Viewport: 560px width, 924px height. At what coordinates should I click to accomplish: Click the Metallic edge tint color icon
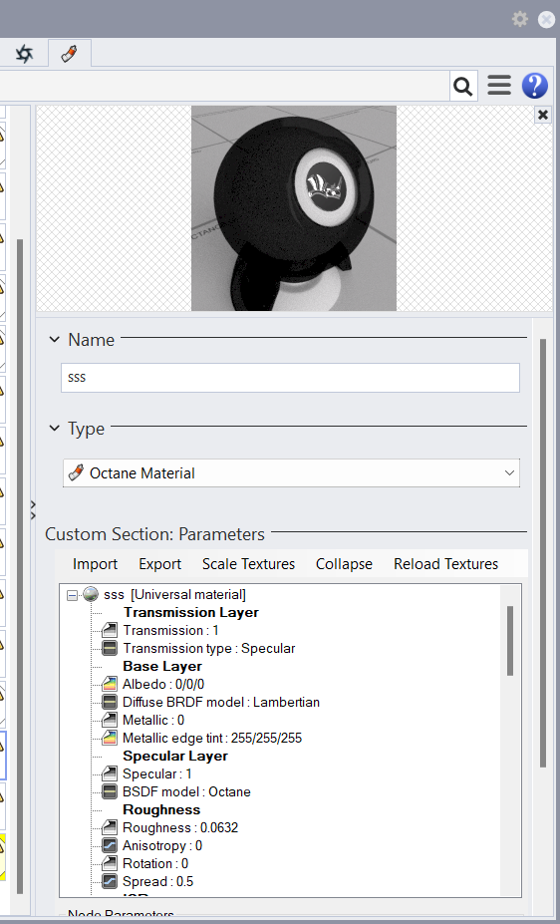[x=110, y=738]
